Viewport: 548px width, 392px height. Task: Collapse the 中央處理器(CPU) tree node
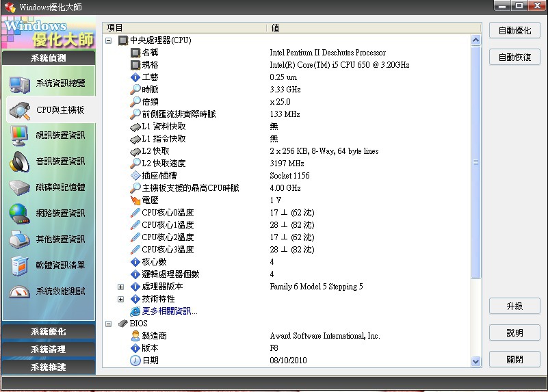click(108, 40)
